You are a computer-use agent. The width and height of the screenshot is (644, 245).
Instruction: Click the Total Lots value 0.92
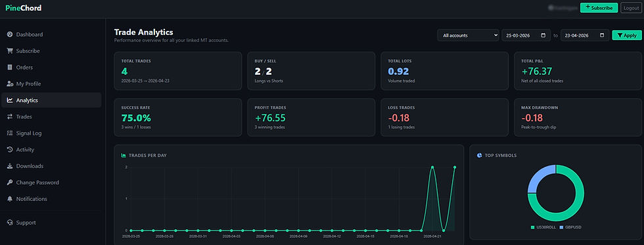[x=398, y=72]
